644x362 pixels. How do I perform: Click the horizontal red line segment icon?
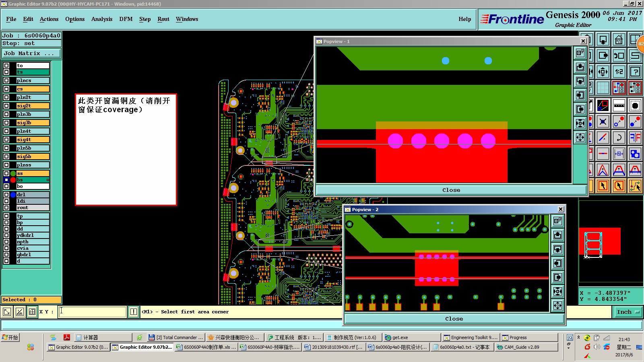(x=603, y=154)
